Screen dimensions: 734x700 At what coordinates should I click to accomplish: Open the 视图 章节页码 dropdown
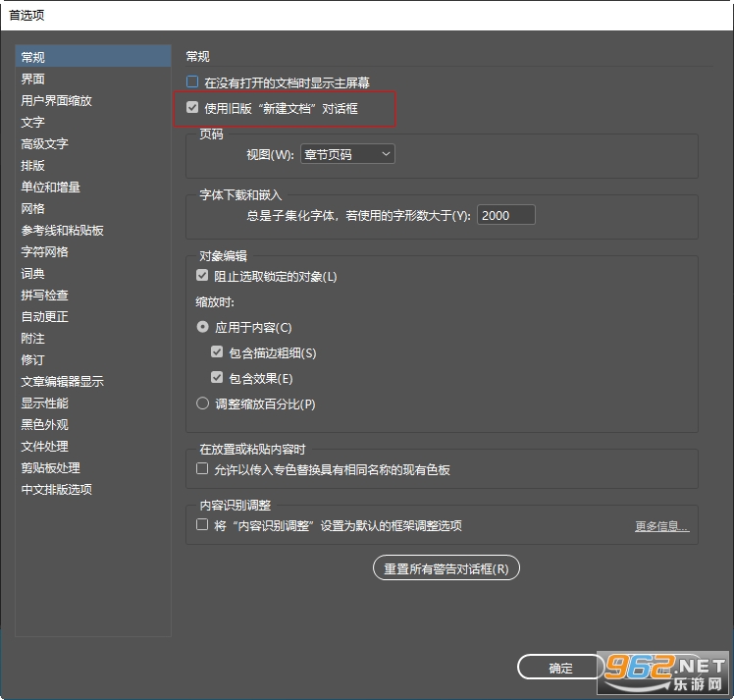(x=347, y=154)
